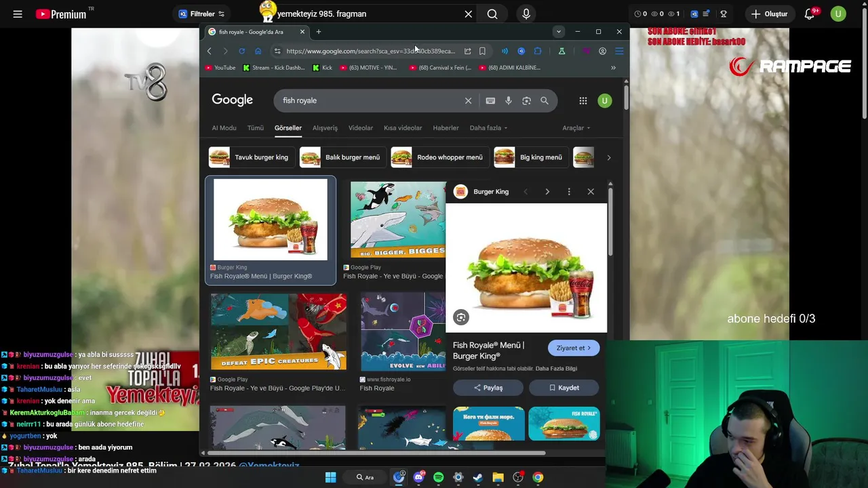
Task: Open the browser home page icon
Action: (x=258, y=51)
